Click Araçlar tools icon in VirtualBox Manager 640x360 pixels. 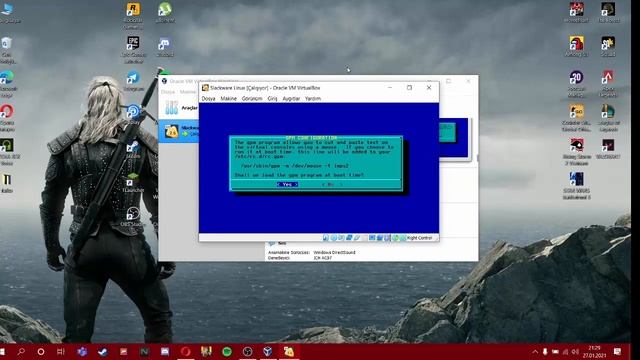coord(172,108)
